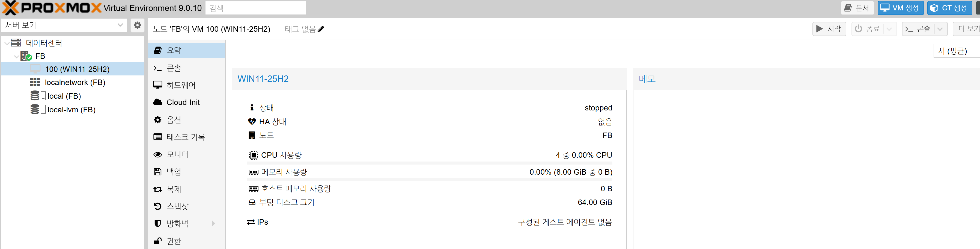Click the 태그 없음 label
Image resolution: width=980 pixels, height=249 pixels.
(300, 29)
